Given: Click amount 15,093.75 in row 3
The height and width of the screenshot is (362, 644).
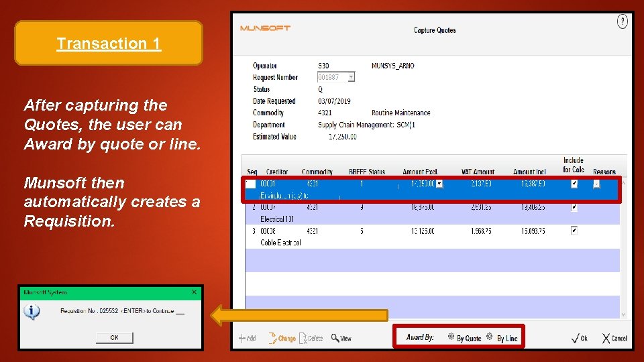Looking at the screenshot, I should pyautogui.click(x=533, y=231).
